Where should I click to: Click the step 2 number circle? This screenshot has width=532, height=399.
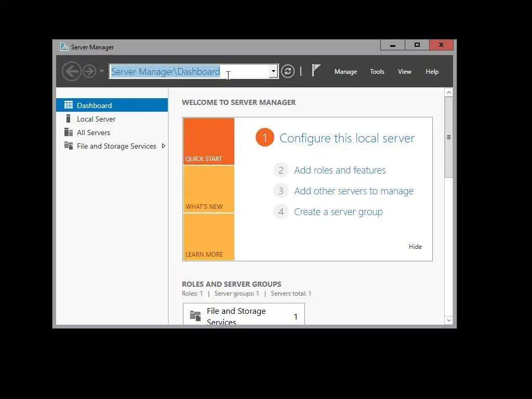[x=281, y=170]
